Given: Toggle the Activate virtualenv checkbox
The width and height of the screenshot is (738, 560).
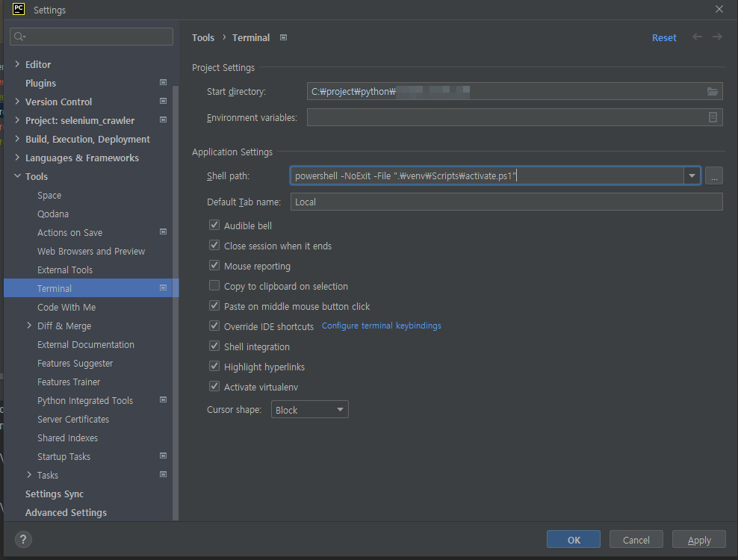Looking at the screenshot, I should [214, 386].
